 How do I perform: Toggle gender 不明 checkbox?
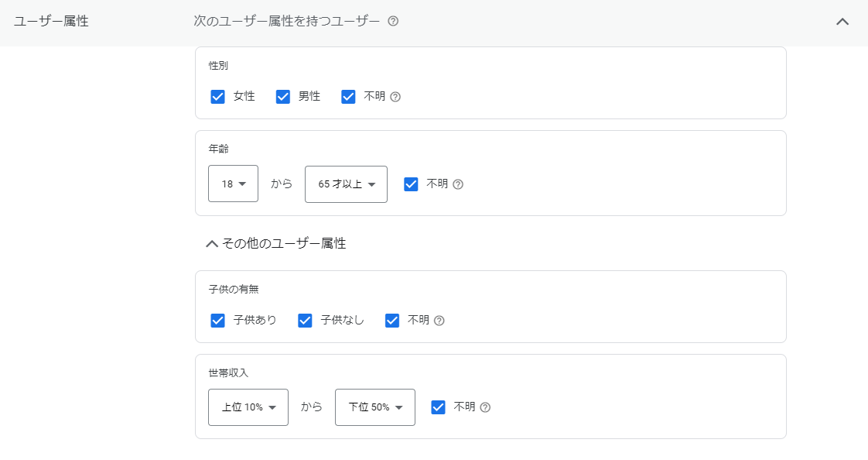tap(348, 97)
